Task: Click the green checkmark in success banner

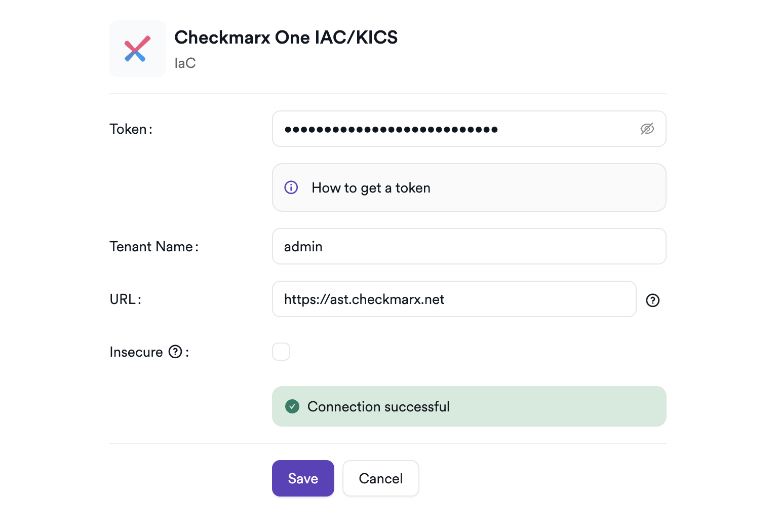Action: [x=292, y=406]
